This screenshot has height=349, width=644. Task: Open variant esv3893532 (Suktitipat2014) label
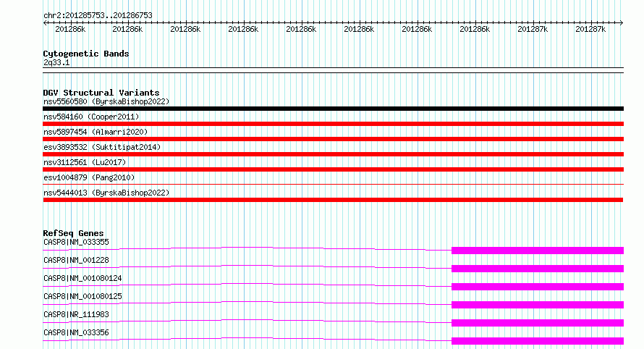[x=102, y=147]
